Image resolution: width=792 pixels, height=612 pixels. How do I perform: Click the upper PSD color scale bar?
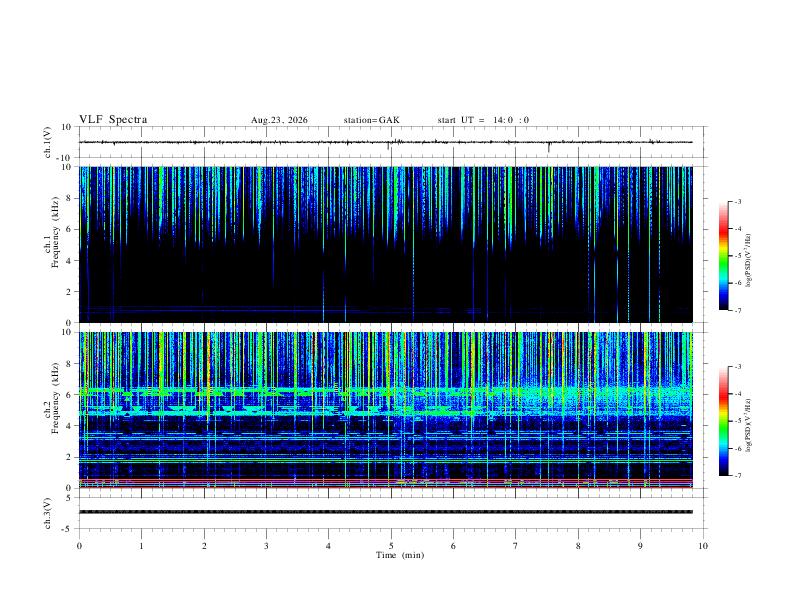click(x=723, y=256)
